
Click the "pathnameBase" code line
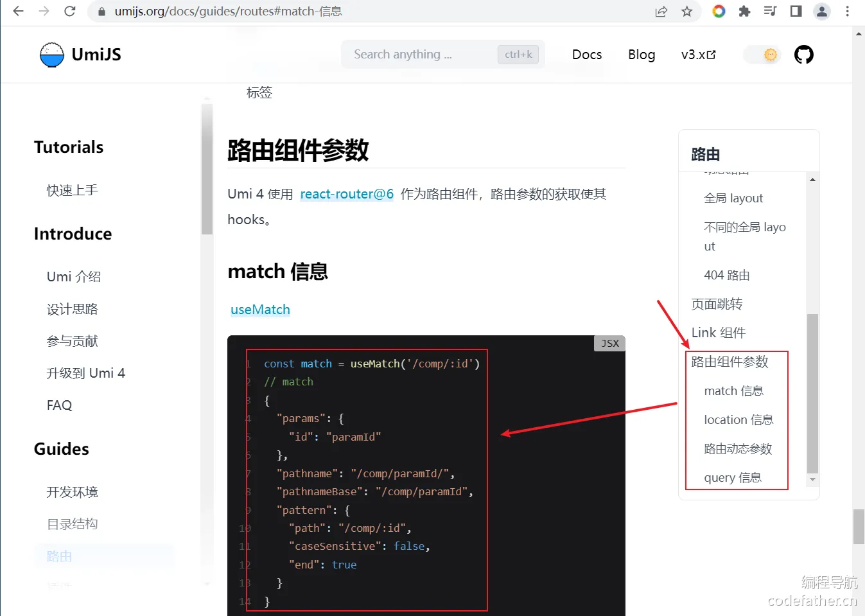tap(375, 492)
